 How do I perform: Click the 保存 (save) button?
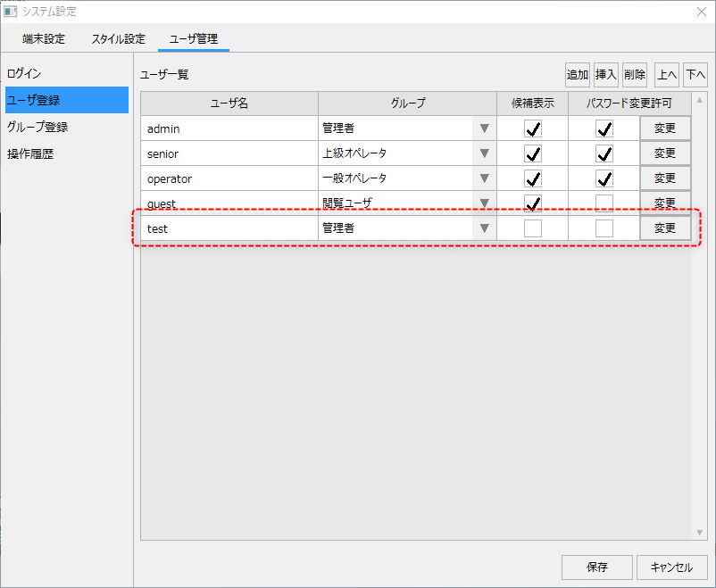point(597,567)
